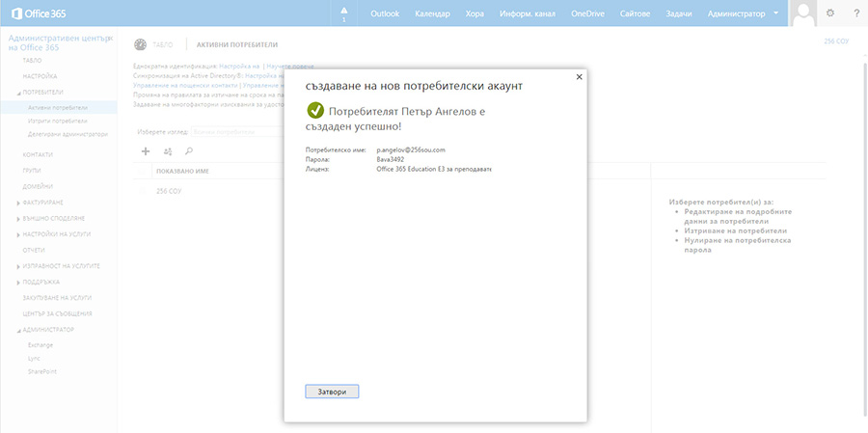The height and width of the screenshot is (433, 868).
Task: Open Информ. канал in top navigation
Action: point(528,14)
